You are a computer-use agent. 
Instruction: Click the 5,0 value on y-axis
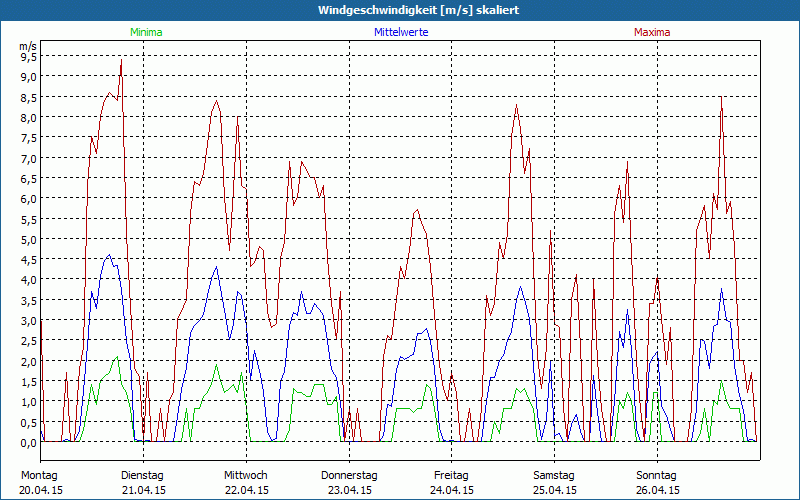coord(29,239)
